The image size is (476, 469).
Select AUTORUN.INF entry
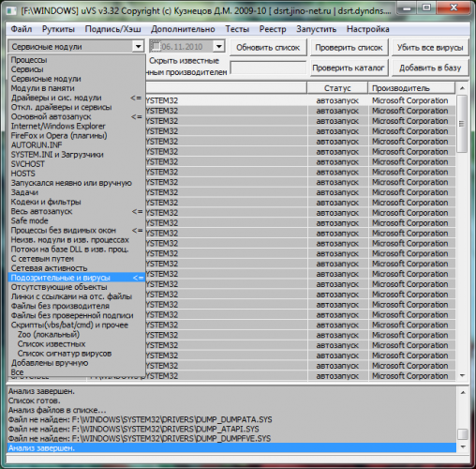77,144
